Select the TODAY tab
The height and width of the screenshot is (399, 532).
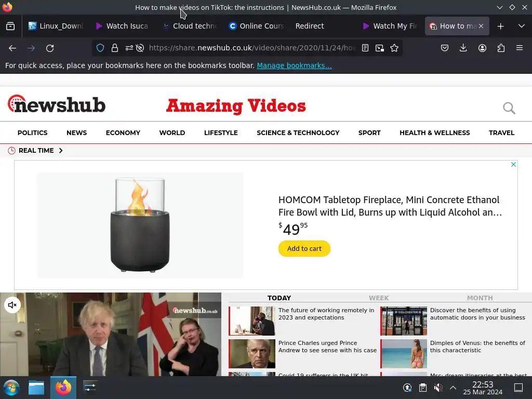[279, 298]
